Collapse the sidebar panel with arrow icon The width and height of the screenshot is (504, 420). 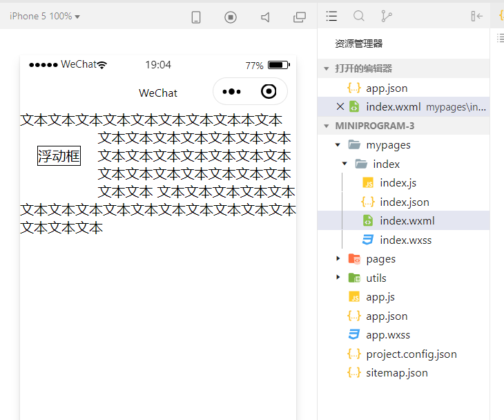(476, 16)
